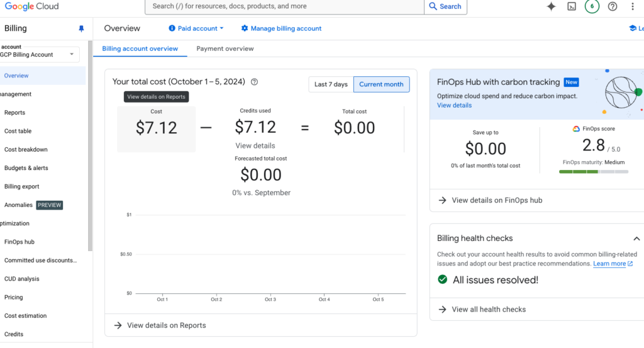Open the Gemini sparkle assistant icon
Image resolution: width=644 pixels, height=348 pixels.
551,6
